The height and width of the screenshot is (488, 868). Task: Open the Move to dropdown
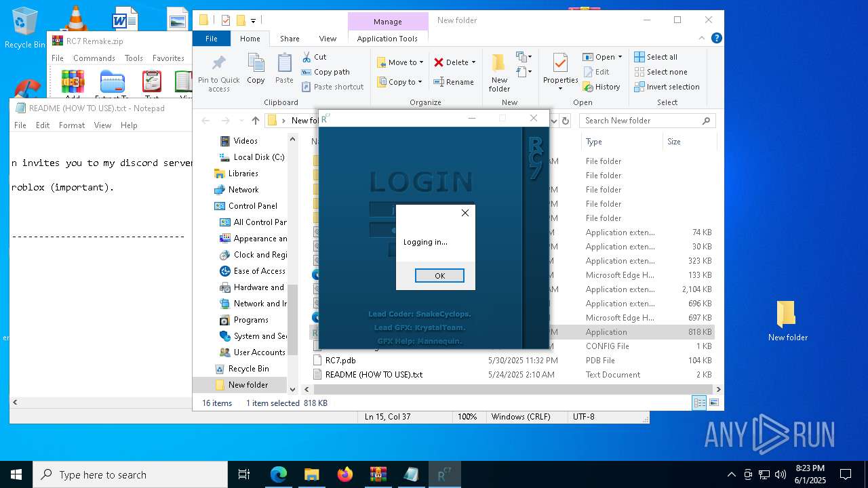pyautogui.click(x=400, y=62)
